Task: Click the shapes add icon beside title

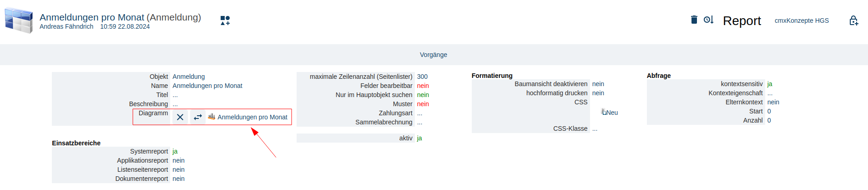Action: coord(225,21)
